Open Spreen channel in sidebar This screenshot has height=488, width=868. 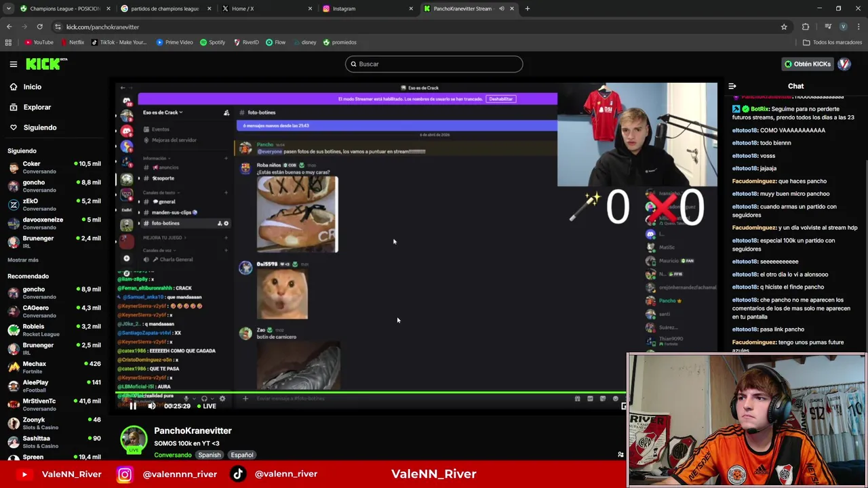pyautogui.click(x=54, y=457)
